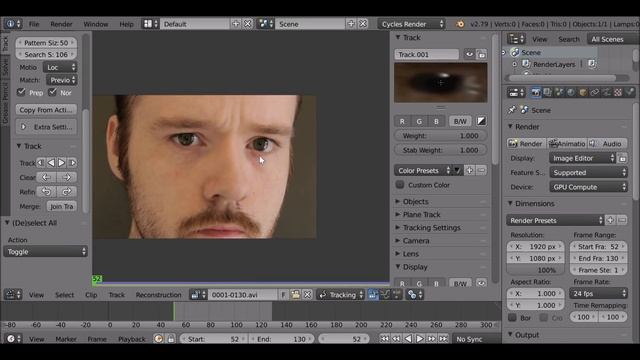The width and height of the screenshot is (640, 360).
Task: Switch clip editor to graph view icon
Action: coord(384,295)
